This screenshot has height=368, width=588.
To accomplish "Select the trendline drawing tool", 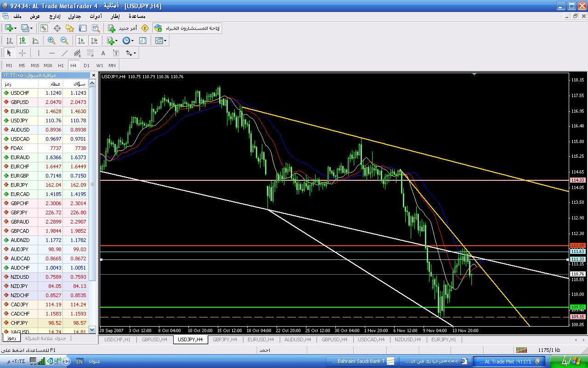I will click(x=65, y=53).
